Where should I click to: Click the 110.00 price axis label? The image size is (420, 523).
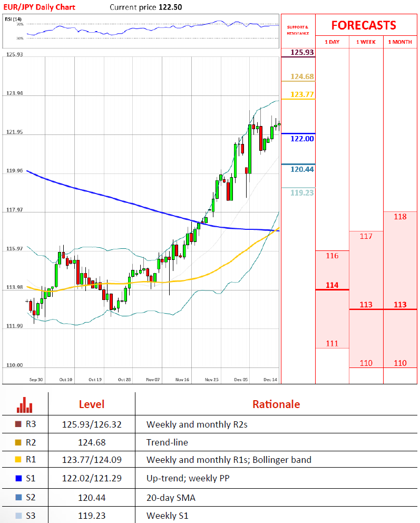pos(15,365)
